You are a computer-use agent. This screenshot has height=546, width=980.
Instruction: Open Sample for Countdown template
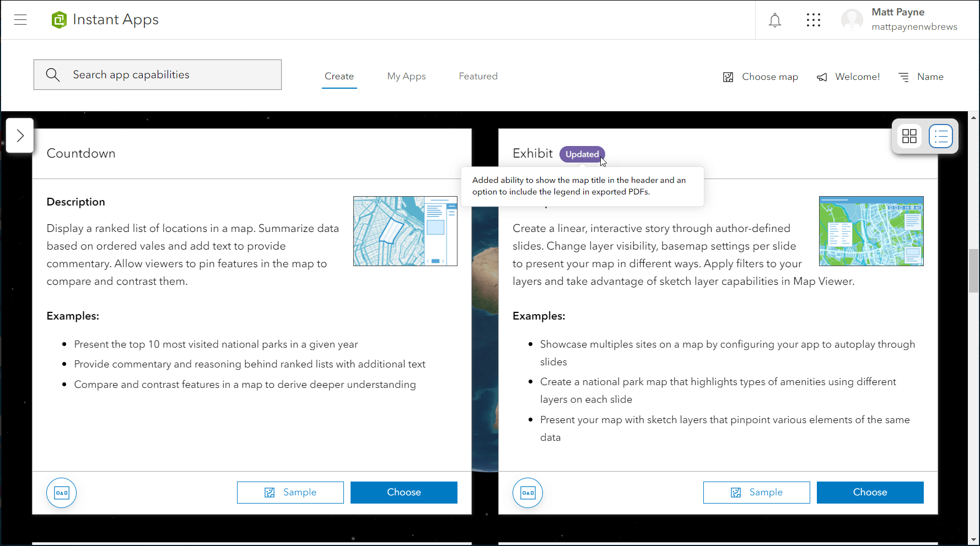[290, 493]
